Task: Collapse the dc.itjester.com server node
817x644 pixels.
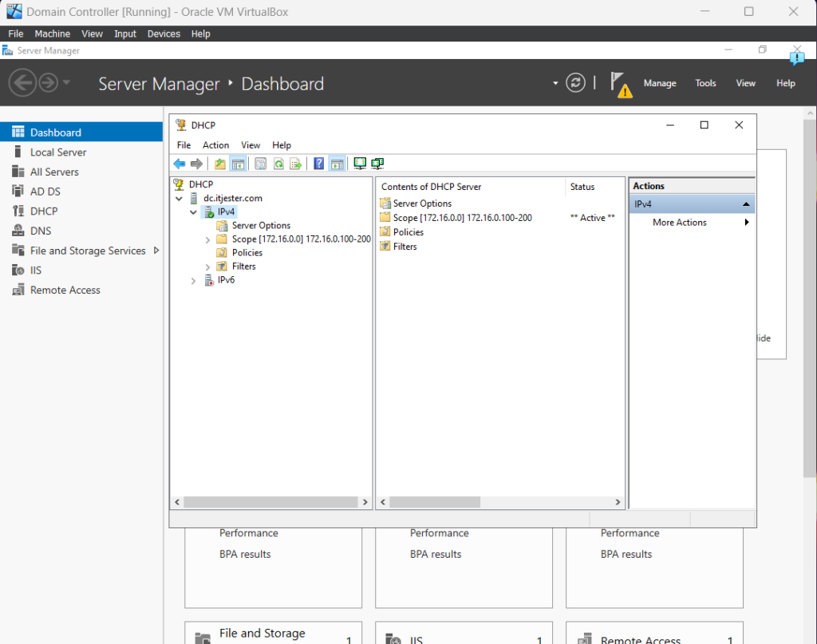Action: click(x=180, y=199)
